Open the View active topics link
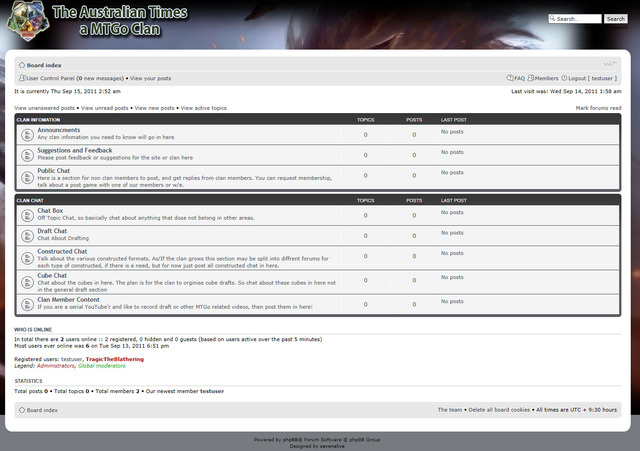Viewport: 640px width, 451px height. (203, 108)
